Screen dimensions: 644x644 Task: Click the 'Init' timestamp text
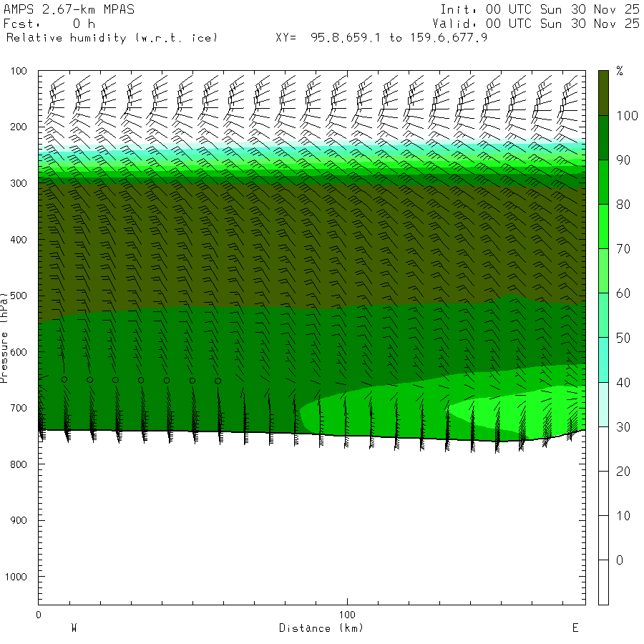(x=540, y=10)
